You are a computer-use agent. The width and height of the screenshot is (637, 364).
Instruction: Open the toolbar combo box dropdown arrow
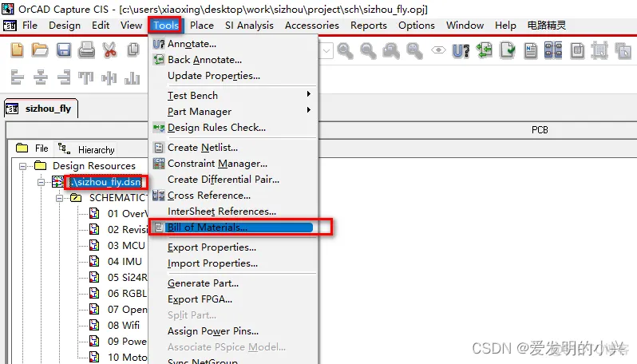click(x=326, y=51)
